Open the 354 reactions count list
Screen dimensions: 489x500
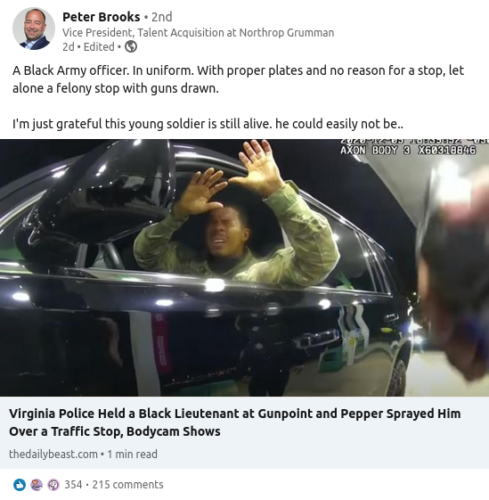(x=73, y=484)
